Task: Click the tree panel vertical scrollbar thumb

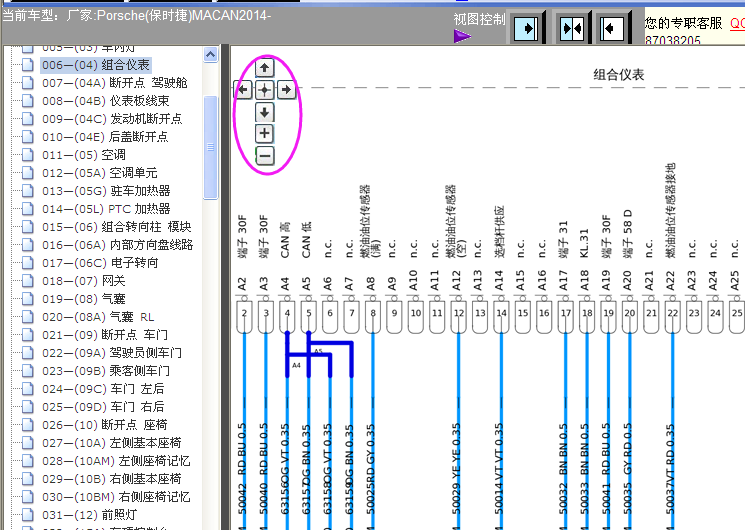Action: click(x=210, y=147)
